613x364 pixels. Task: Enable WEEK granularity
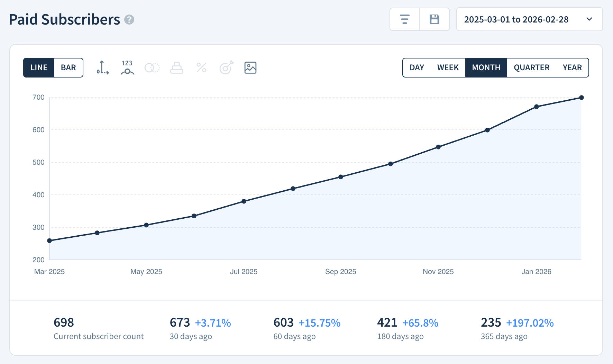(x=448, y=67)
